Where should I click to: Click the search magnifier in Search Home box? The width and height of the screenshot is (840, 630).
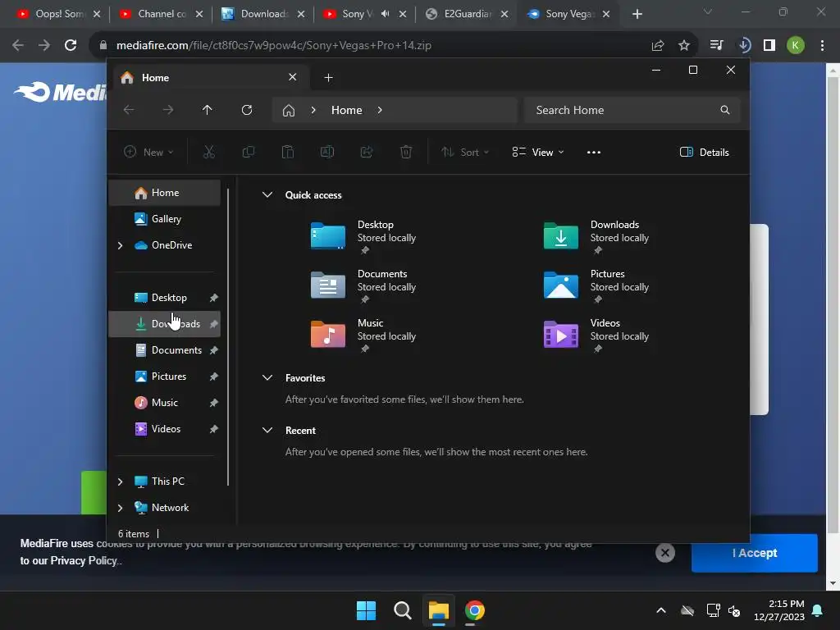pyautogui.click(x=725, y=110)
